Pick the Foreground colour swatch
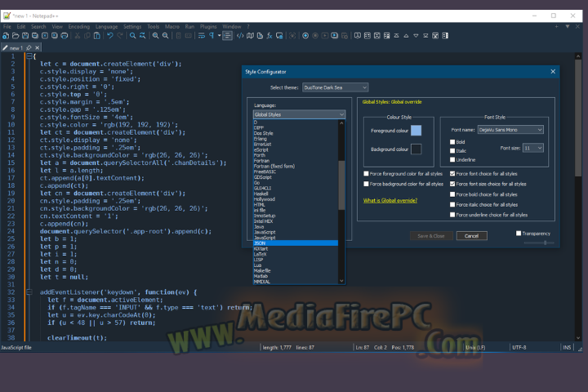The image size is (588, 392). 416,131
